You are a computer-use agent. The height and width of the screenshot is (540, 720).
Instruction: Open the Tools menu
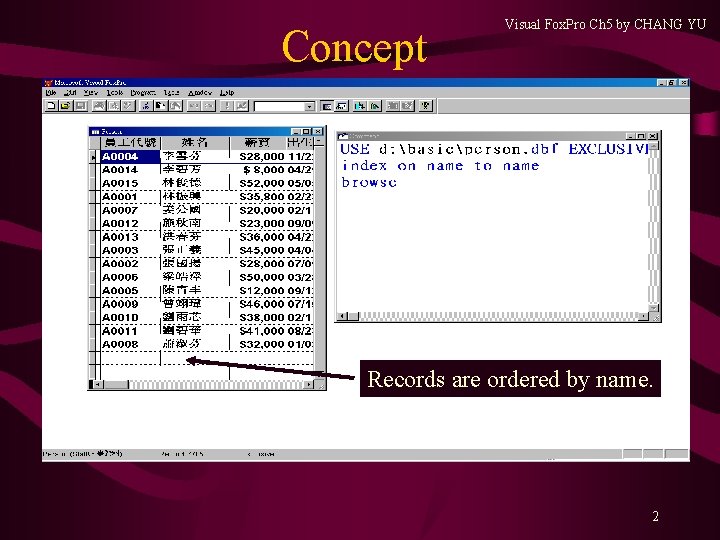pos(115,93)
